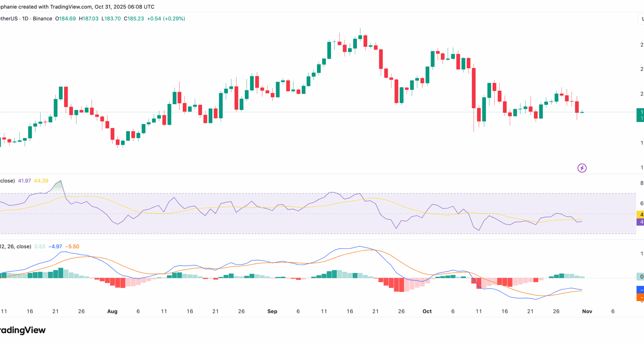Click the Nov label on the time axis
Screen dimensions: 644x343
click(587, 311)
